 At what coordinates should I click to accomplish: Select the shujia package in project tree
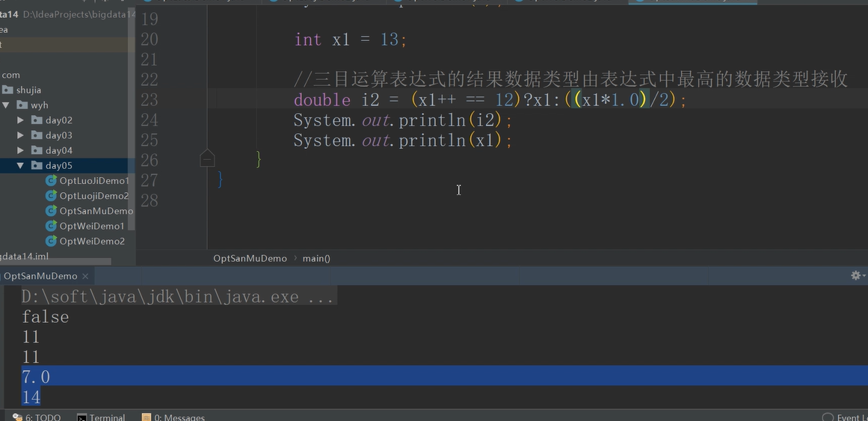click(29, 90)
